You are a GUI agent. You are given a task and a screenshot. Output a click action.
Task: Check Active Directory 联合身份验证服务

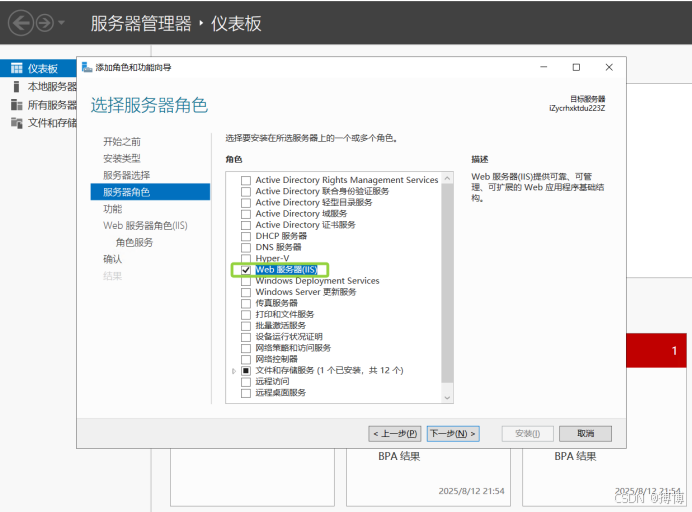coord(246,192)
